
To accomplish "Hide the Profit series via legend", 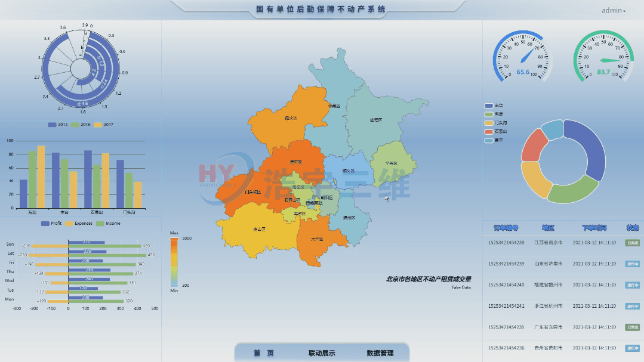I will click(x=51, y=223).
